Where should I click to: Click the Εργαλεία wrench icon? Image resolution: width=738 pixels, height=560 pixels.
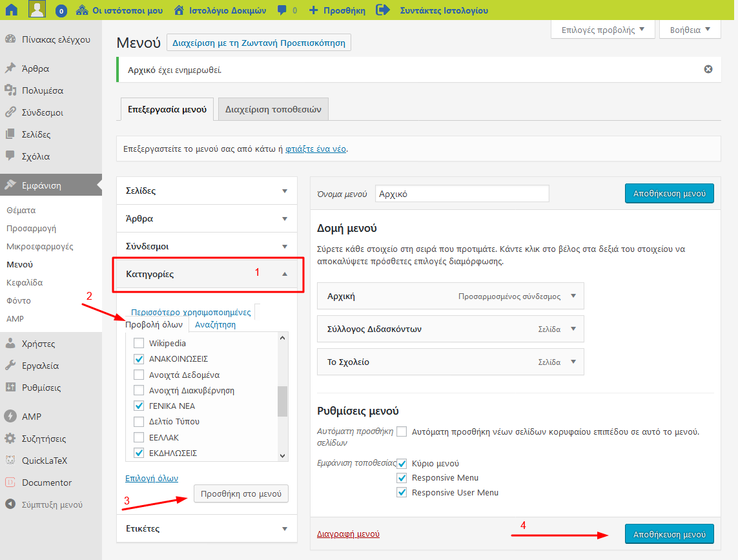10,366
